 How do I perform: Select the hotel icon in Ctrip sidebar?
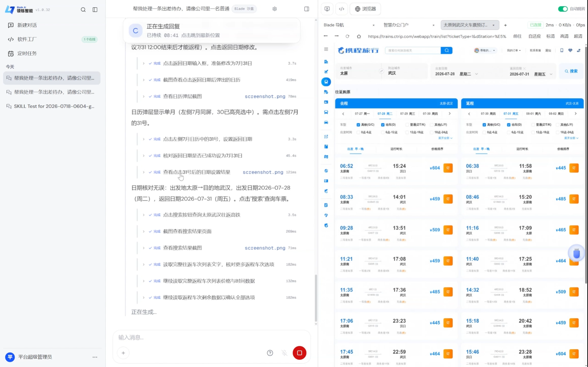(326, 62)
